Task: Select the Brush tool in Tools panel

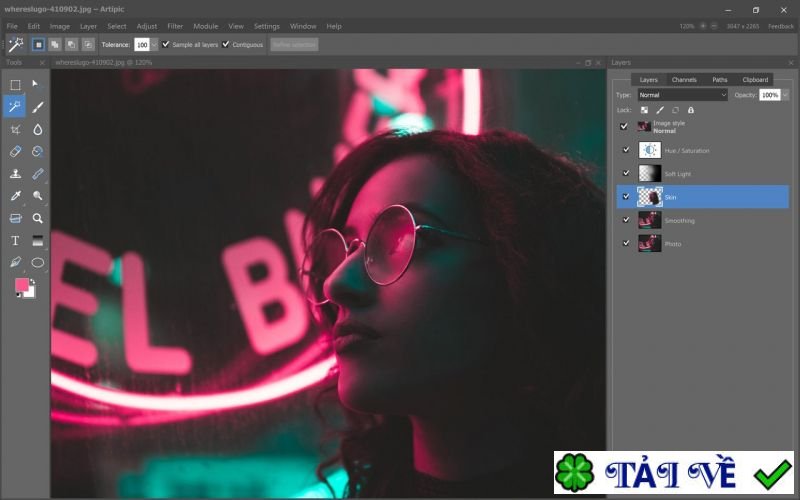Action: (x=38, y=107)
